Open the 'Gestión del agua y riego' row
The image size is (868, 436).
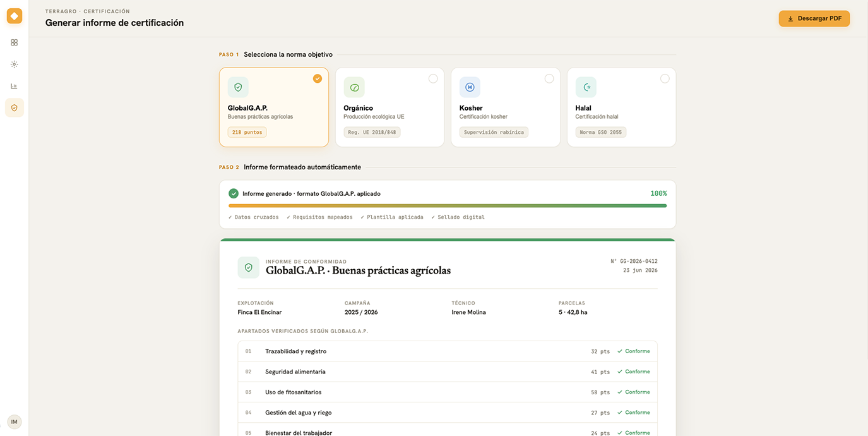[x=448, y=413]
